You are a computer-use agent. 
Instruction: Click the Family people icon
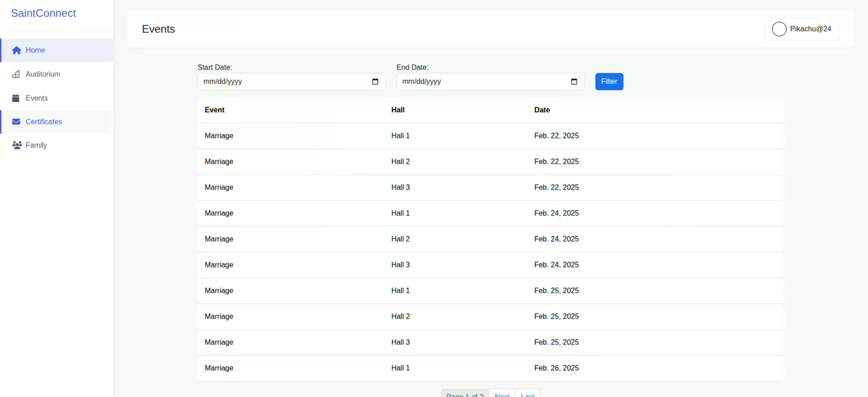[x=17, y=145]
